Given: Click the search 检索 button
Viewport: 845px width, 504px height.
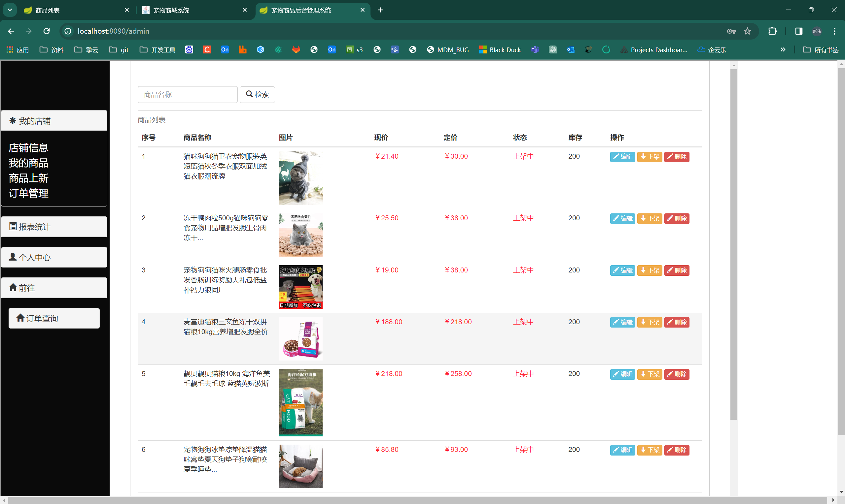Looking at the screenshot, I should coord(257,94).
